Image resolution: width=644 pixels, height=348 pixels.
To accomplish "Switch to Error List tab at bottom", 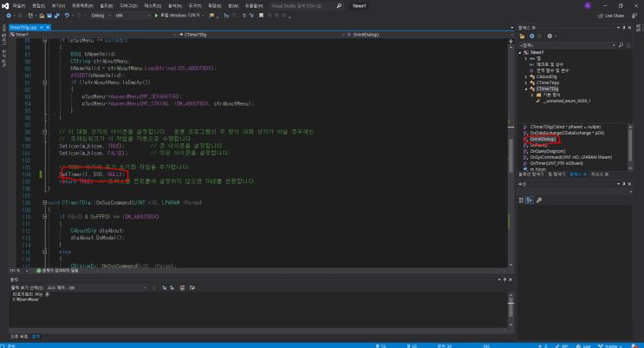I will (x=19, y=337).
